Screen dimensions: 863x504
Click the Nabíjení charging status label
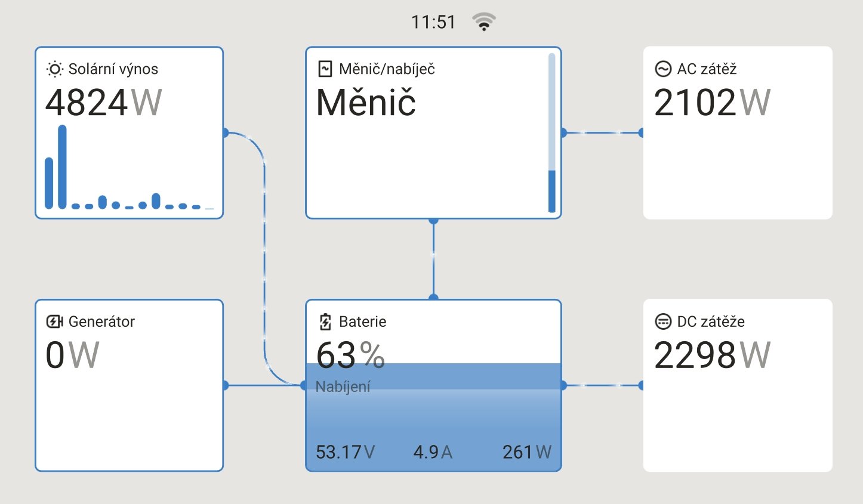point(343,387)
